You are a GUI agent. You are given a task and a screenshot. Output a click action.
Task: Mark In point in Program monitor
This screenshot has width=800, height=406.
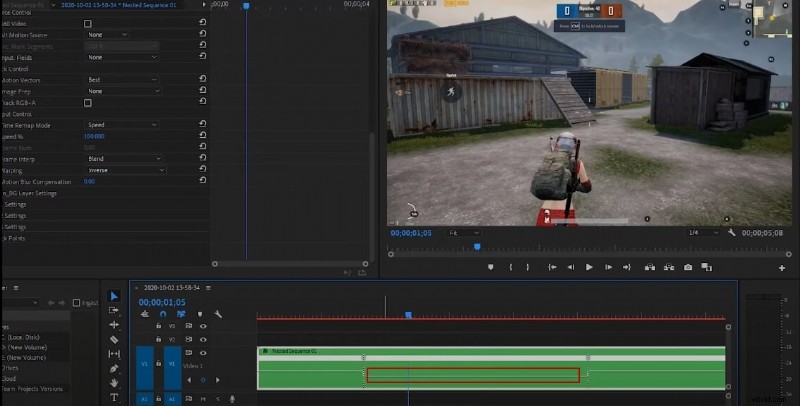click(510, 267)
